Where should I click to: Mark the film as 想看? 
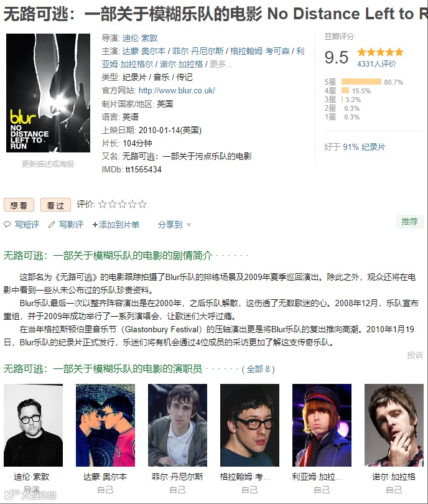(19, 205)
